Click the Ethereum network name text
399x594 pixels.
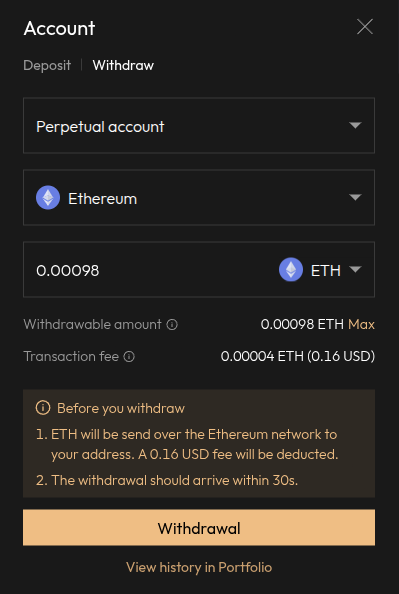102,199
